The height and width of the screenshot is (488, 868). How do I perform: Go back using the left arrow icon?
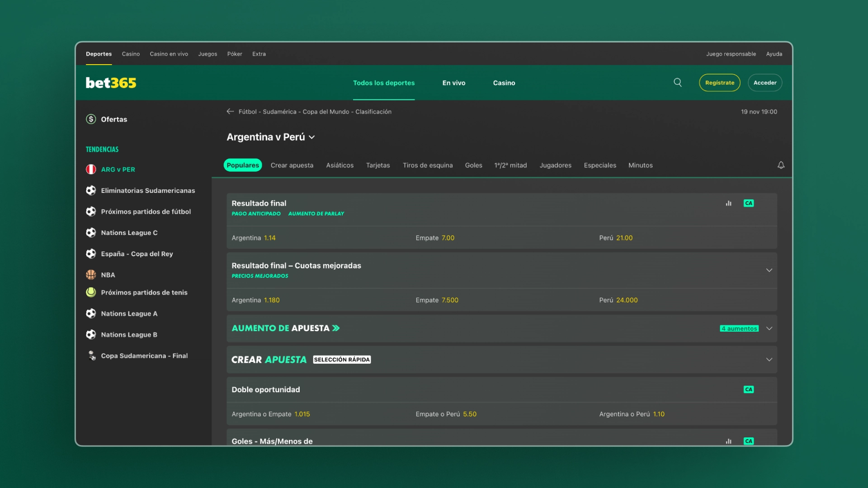230,112
